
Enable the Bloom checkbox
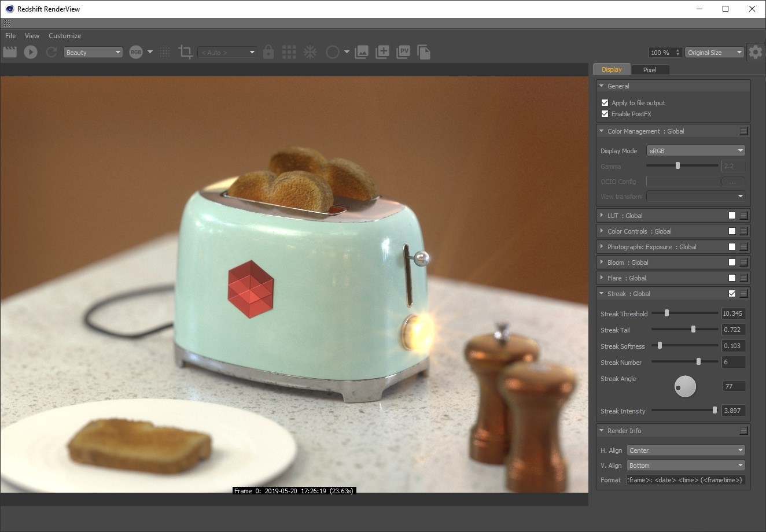point(732,262)
